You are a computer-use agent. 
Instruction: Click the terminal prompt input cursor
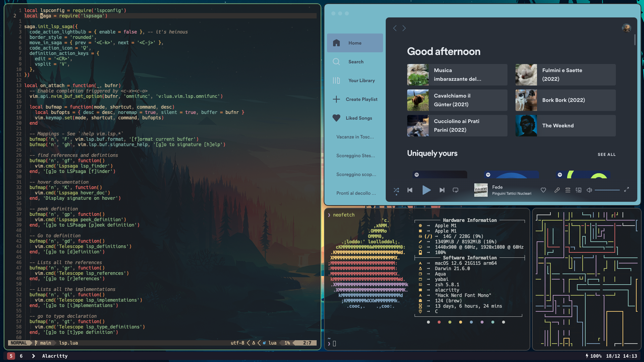point(334,344)
